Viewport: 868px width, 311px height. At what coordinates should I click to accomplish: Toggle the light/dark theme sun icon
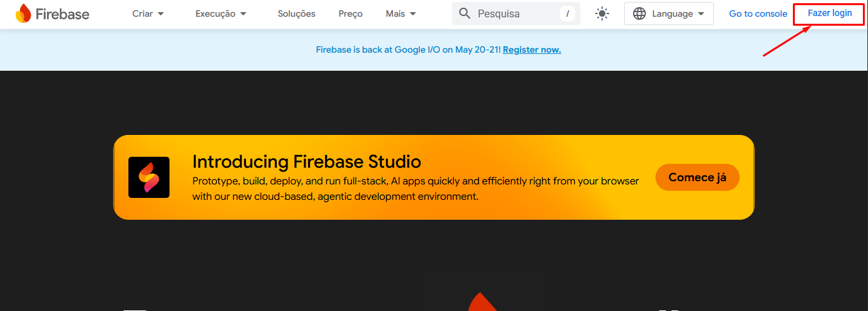[x=602, y=13]
